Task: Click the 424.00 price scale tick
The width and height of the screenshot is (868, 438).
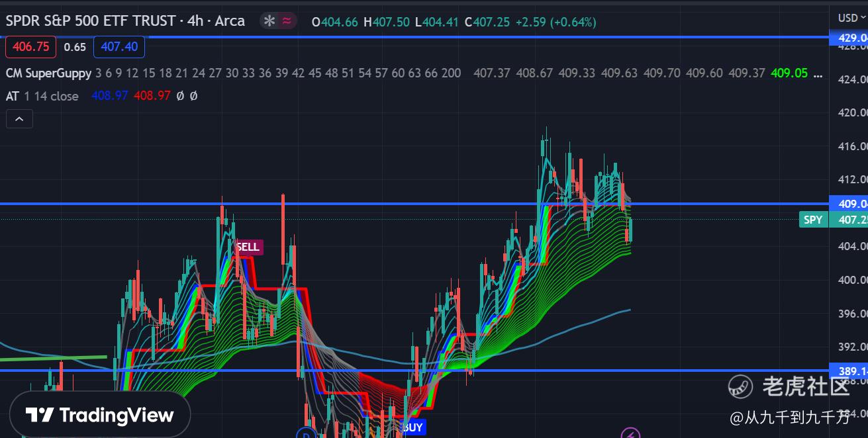Action: tap(853, 80)
